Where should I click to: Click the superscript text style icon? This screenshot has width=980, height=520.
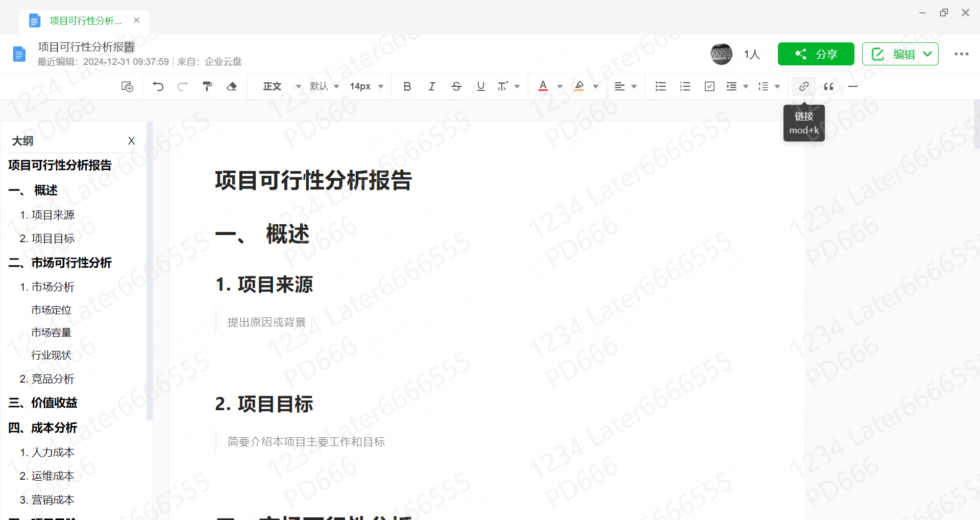(503, 86)
